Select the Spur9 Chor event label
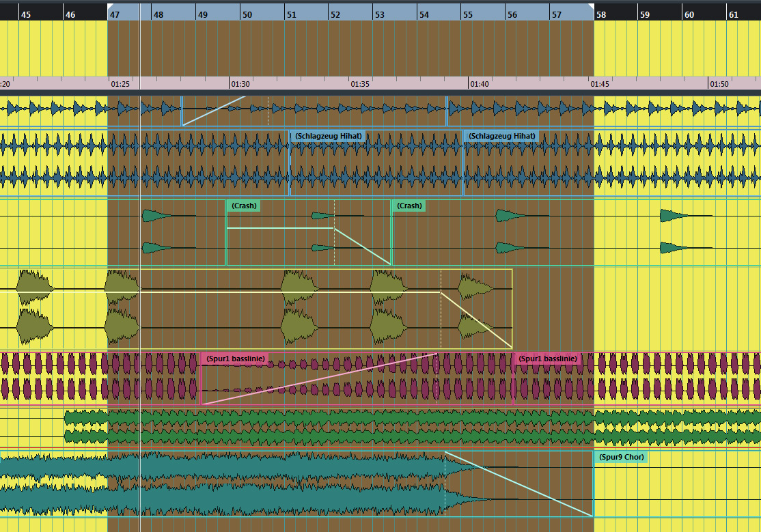This screenshot has height=532, width=761. (x=621, y=457)
